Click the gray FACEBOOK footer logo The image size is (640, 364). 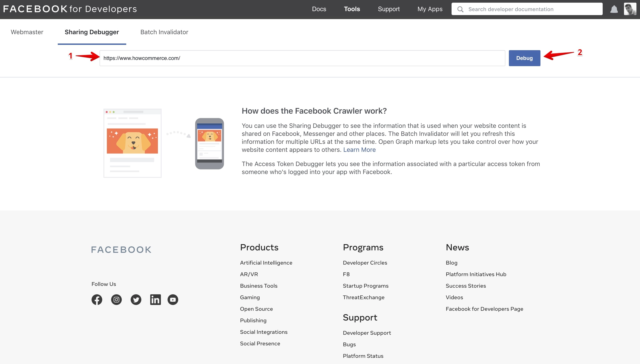tap(121, 249)
